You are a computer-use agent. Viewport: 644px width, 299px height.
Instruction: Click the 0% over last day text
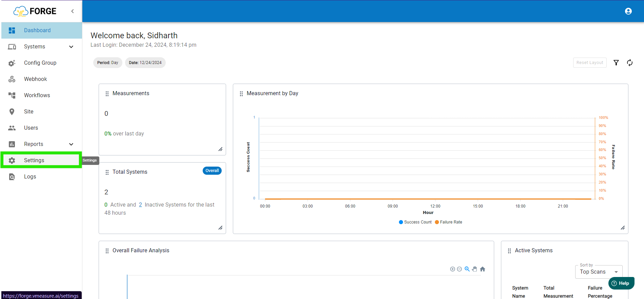click(x=124, y=134)
